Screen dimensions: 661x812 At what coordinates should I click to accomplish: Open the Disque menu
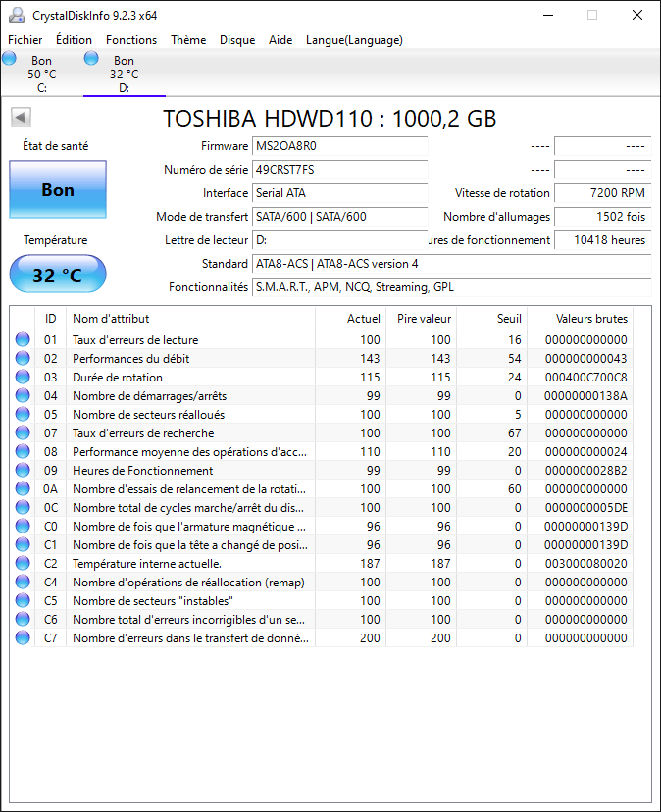click(x=237, y=40)
